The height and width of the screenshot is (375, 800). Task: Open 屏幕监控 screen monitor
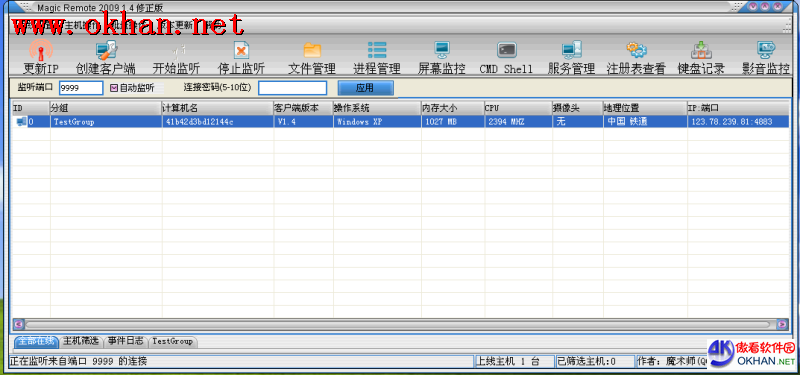(x=442, y=50)
